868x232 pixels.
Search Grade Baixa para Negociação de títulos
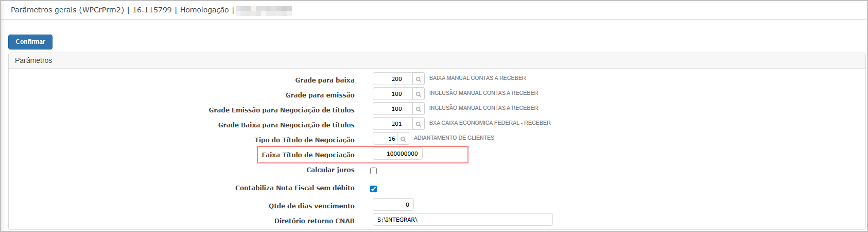pos(419,124)
